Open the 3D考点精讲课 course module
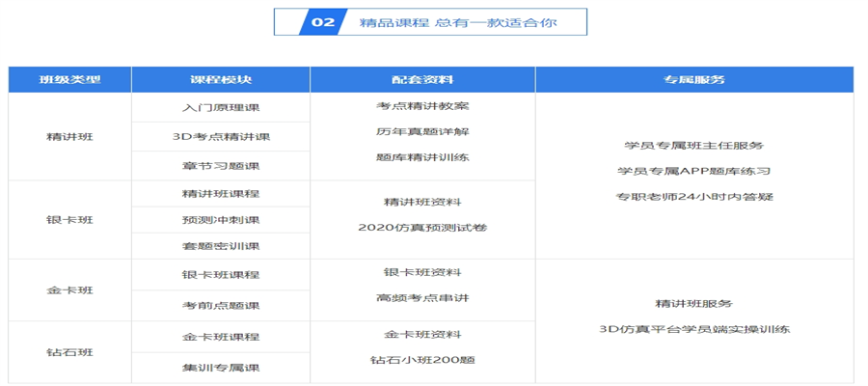Image resolution: width=868 pixels, height=386 pixels. coord(221,136)
